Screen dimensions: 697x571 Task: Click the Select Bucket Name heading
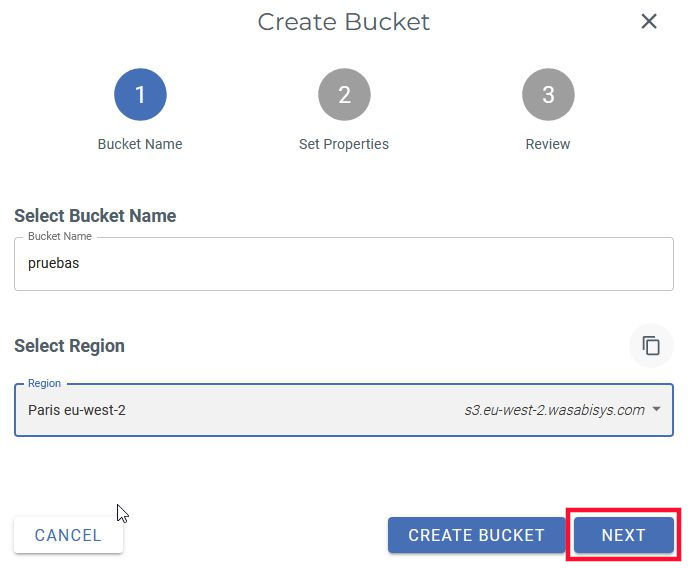[95, 216]
